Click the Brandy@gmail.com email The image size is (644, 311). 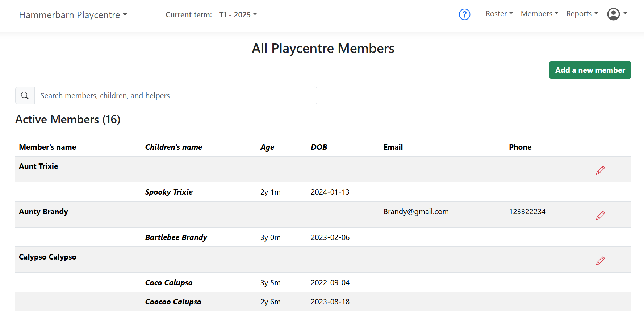pos(416,212)
